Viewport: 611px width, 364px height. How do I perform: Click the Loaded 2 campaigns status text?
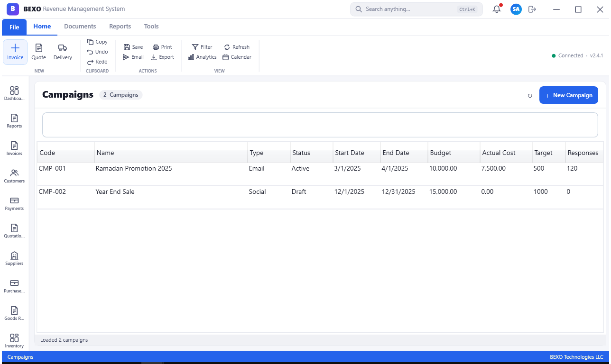[x=64, y=340]
